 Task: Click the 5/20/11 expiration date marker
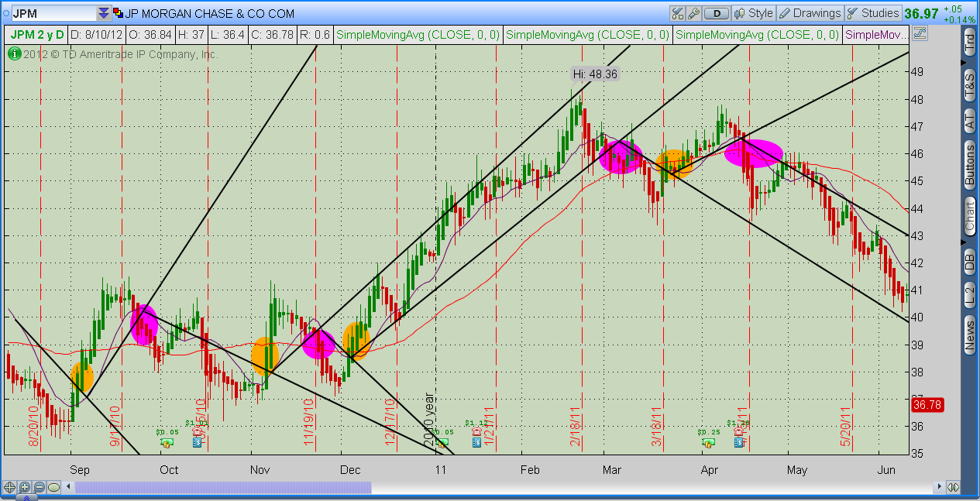845,425
